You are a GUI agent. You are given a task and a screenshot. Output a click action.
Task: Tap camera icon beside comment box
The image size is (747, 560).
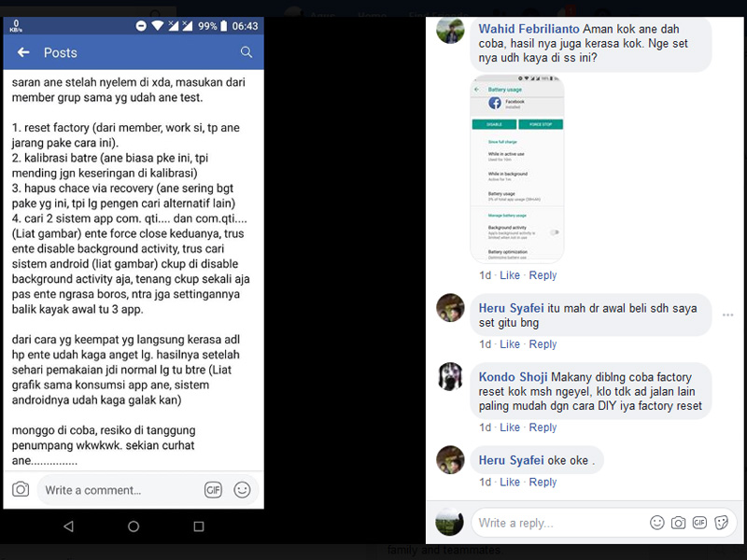tap(21, 489)
